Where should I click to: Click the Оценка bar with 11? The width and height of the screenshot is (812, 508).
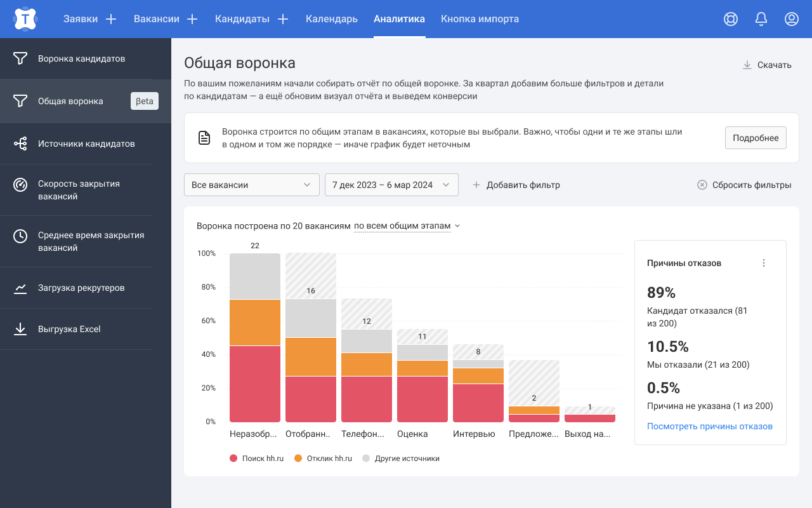[x=422, y=375]
